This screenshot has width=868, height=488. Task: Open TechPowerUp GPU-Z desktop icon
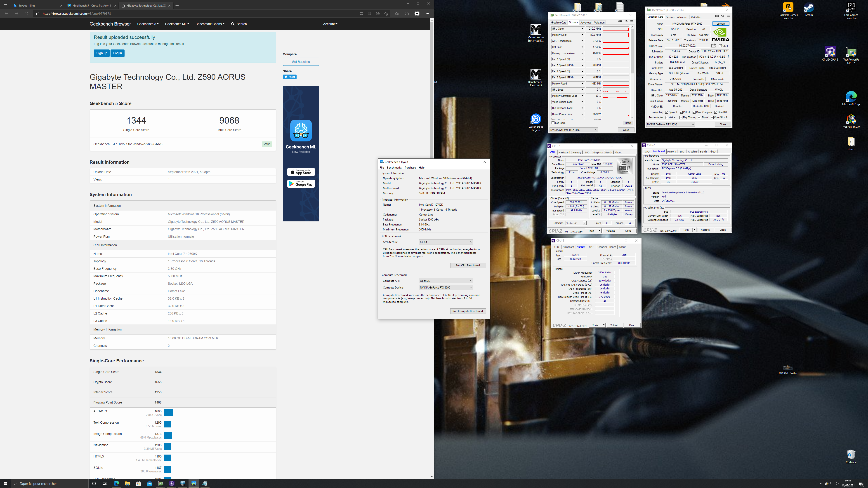click(x=851, y=56)
